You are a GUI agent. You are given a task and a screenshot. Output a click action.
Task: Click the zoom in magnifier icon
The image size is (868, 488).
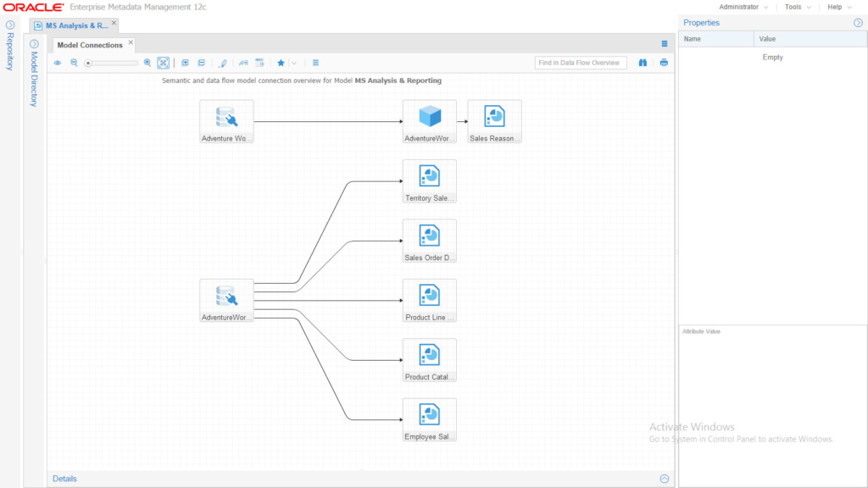click(147, 63)
